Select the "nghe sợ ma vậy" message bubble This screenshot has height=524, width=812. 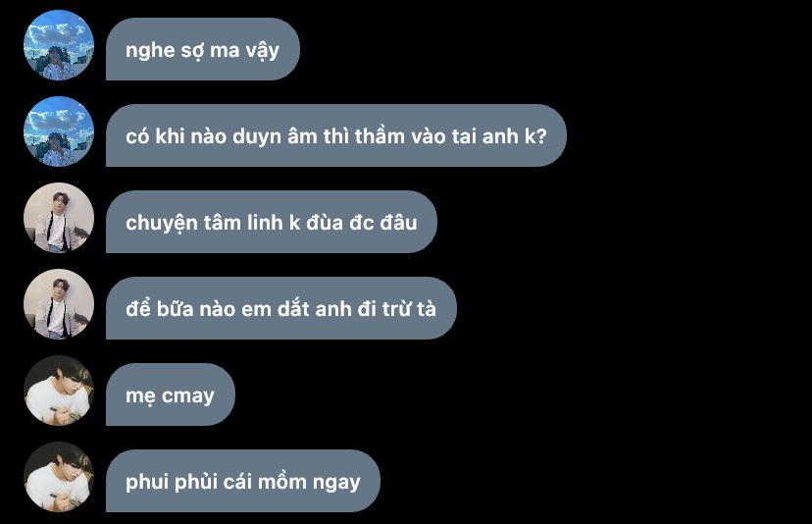point(202,49)
